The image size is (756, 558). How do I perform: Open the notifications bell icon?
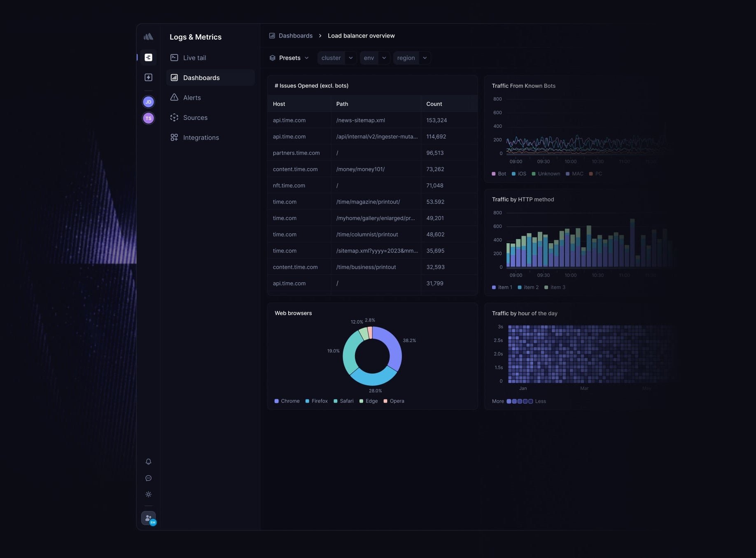(x=148, y=462)
